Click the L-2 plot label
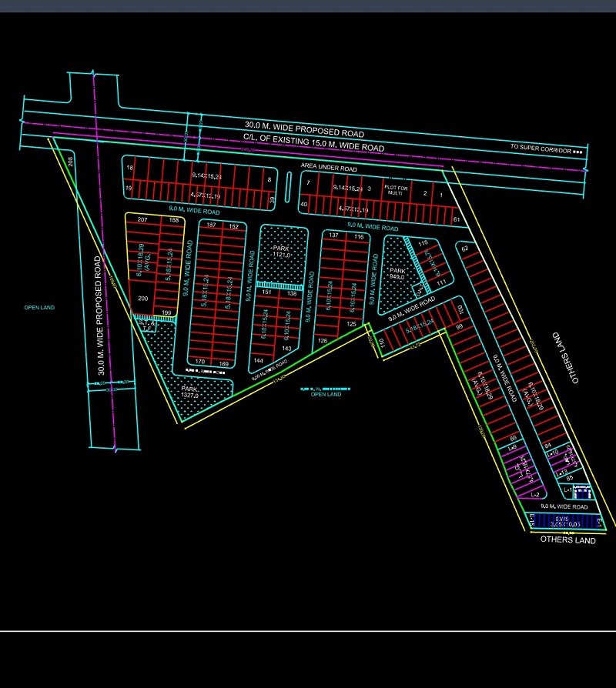616x688 pixels. click(x=535, y=496)
